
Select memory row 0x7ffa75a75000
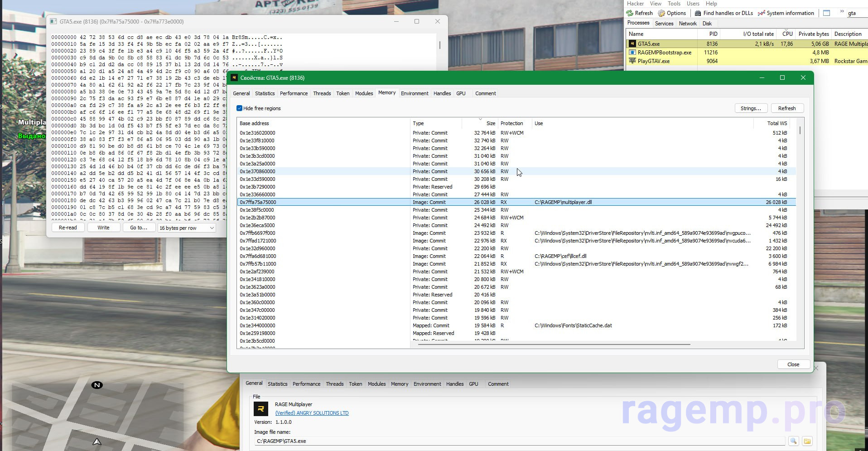pos(516,202)
